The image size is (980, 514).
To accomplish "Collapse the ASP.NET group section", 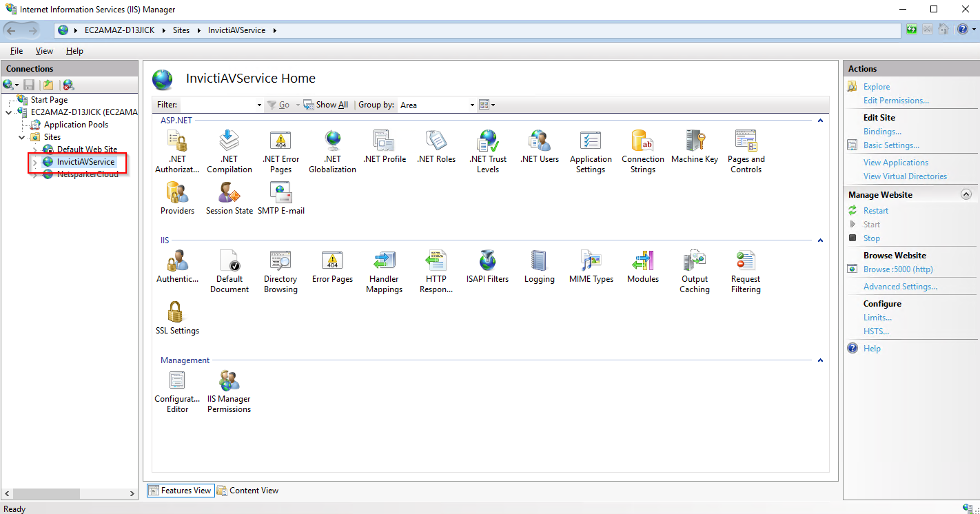I will (x=820, y=121).
